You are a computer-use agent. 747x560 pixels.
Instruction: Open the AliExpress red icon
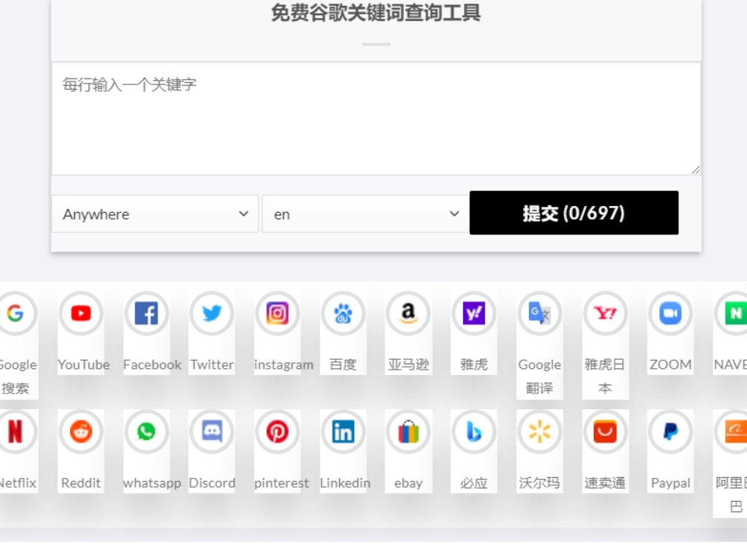point(605,432)
